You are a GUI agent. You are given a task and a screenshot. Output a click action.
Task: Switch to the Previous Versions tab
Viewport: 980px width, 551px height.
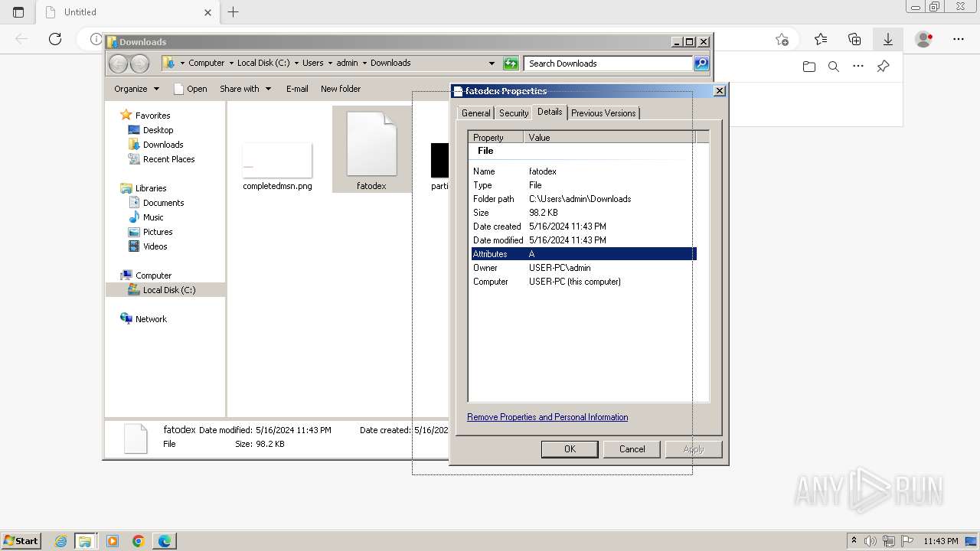click(603, 113)
